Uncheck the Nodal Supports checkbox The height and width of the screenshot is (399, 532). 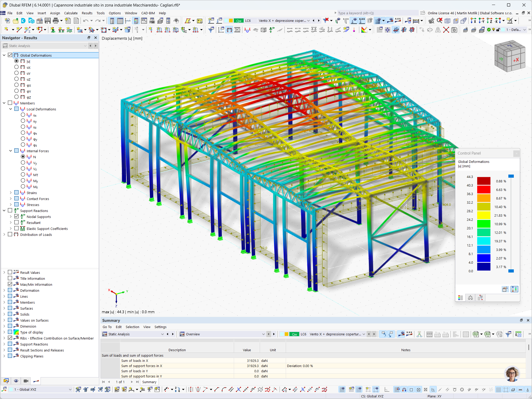coord(16,216)
